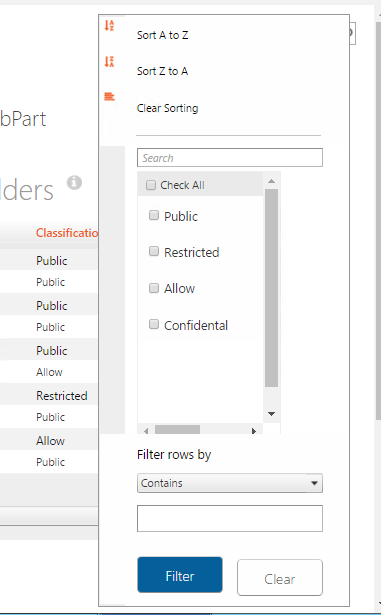This screenshot has width=381, height=615.
Task: Choose the Clear Sorting menu entry
Action: (168, 108)
